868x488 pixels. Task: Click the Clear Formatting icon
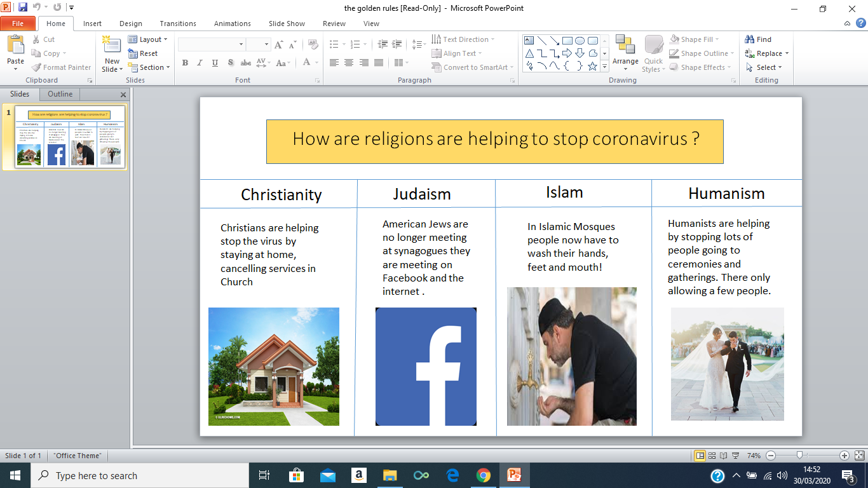pos(313,44)
